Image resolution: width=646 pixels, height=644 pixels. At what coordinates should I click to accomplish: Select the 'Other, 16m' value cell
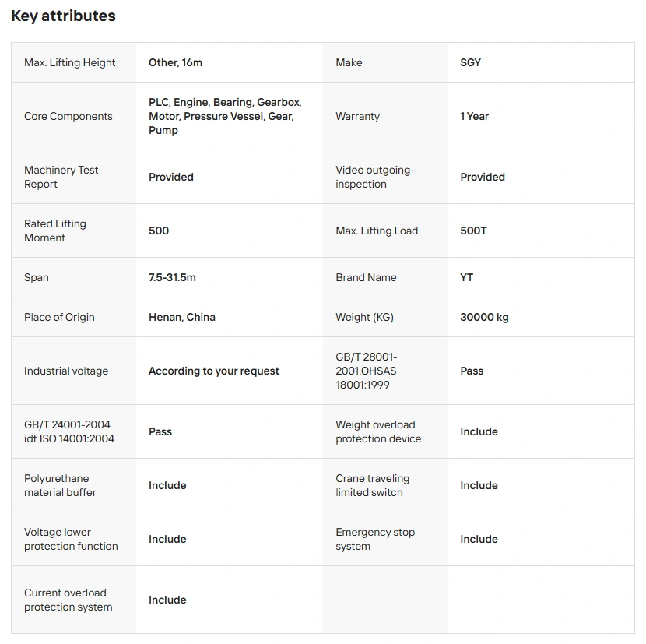(175, 62)
